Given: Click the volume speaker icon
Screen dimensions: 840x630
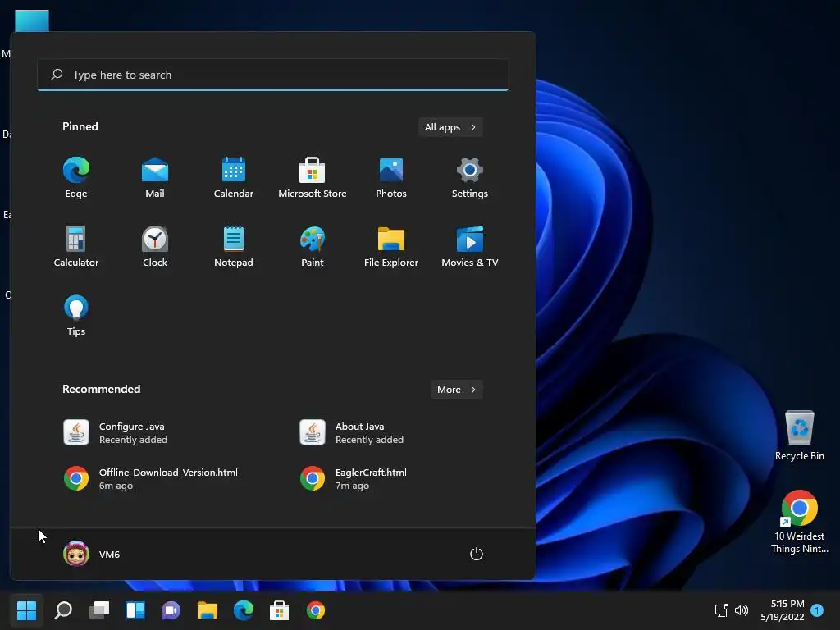Looking at the screenshot, I should click(x=742, y=610).
